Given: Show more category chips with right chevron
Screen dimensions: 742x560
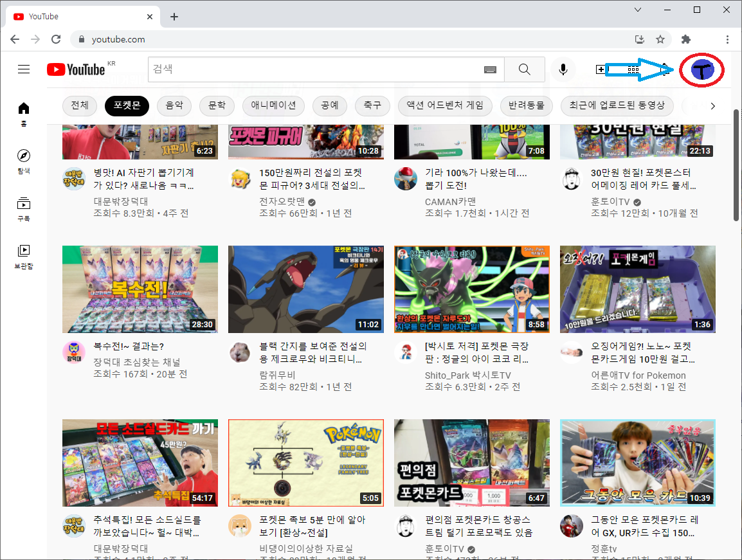Looking at the screenshot, I should pyautogui.click(x=712, y=106).
